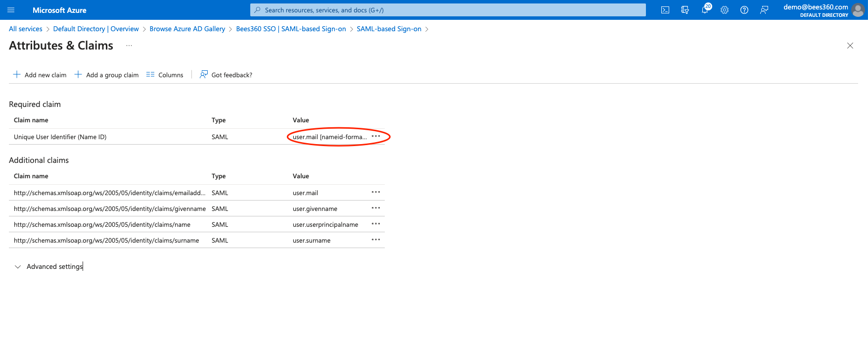Viewport: 868px width, 361px height.
Task: Open the emailaddress claim name row
Action: pos(110,193)
